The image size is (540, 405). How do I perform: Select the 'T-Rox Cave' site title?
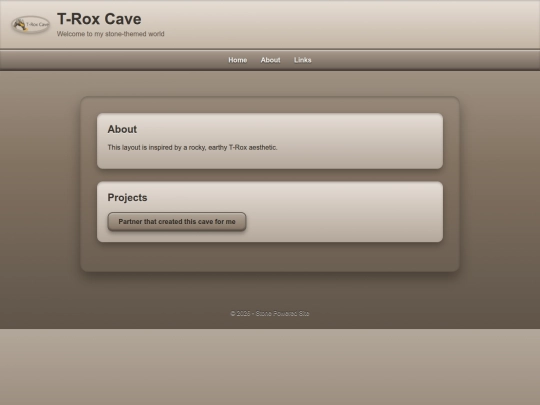pyautogui.click(x=99, y=19)
